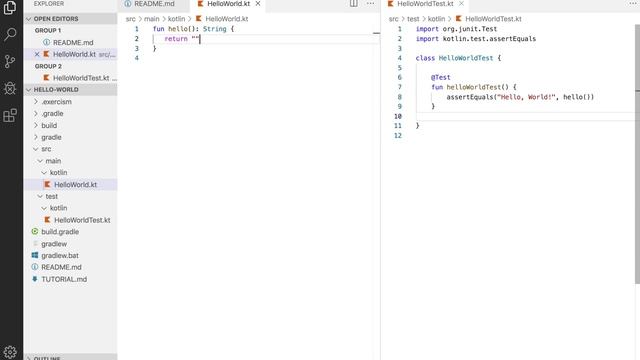Click the right editor vertical scrollbar
Viewport: 640px width, 360px height.
637,154
